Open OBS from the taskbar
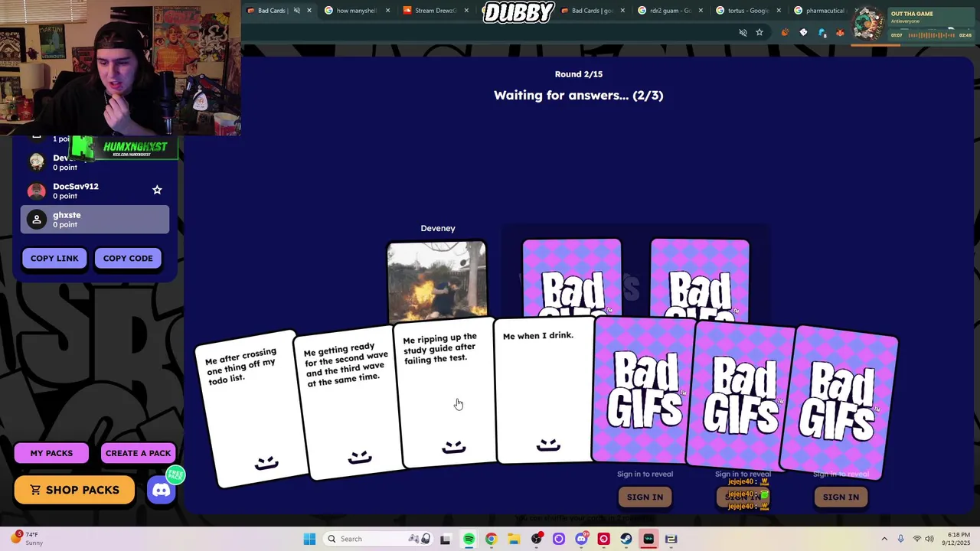 click(536, 539)
